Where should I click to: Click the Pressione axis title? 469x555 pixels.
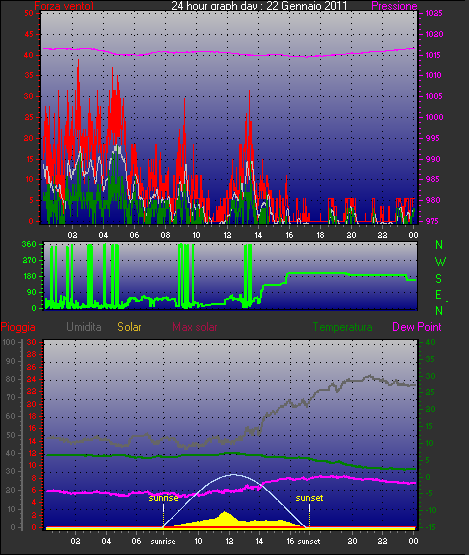(394, 6)
